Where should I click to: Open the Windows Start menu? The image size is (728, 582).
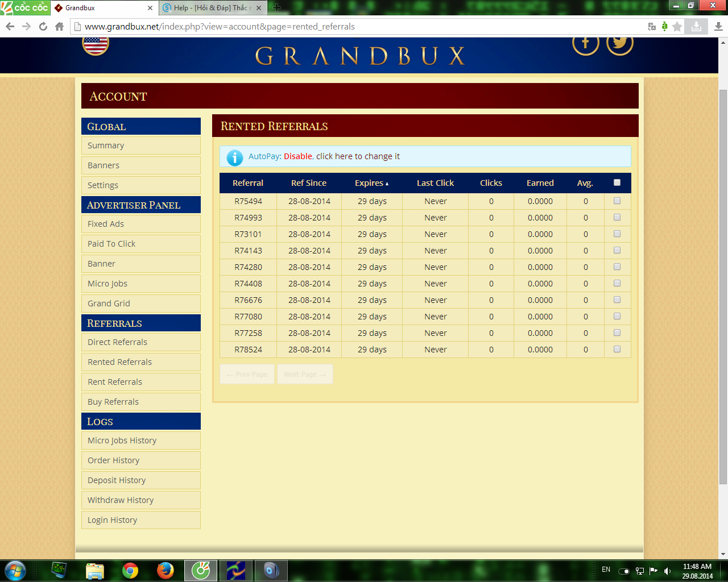coord(15,570)
